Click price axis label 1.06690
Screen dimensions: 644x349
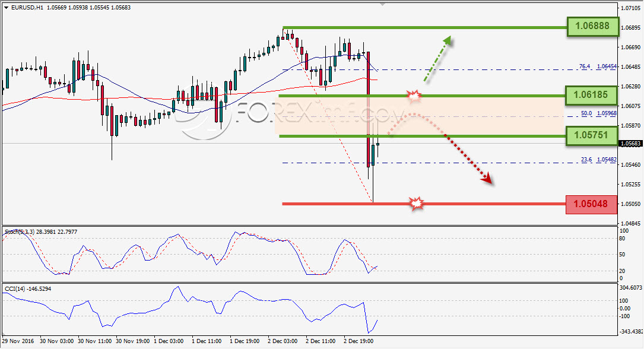click(x=631, y=47)
